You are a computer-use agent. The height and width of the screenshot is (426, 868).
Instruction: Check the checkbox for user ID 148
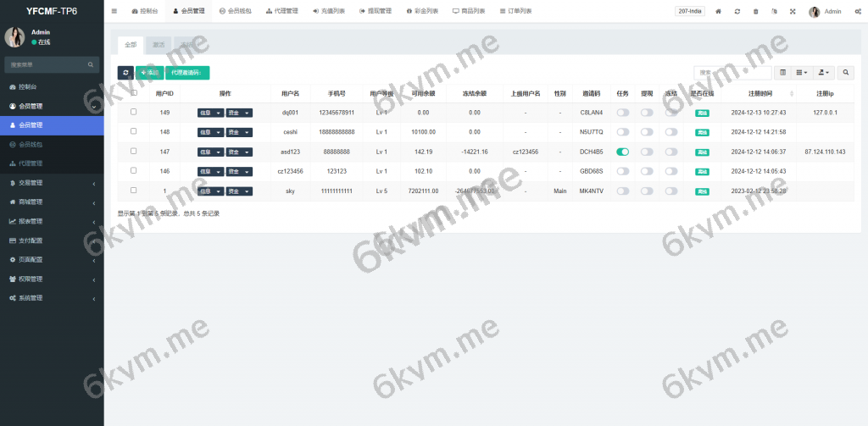(x=133, y=131)
